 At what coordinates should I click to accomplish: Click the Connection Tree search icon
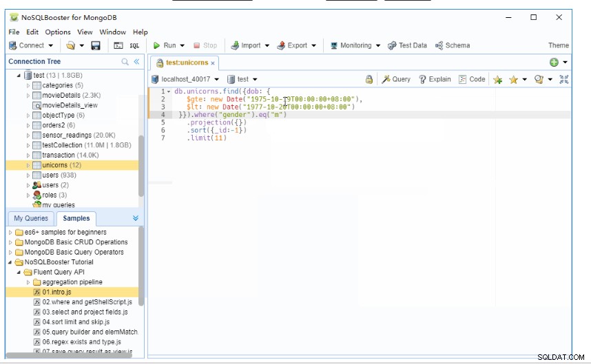click(125, 62)
